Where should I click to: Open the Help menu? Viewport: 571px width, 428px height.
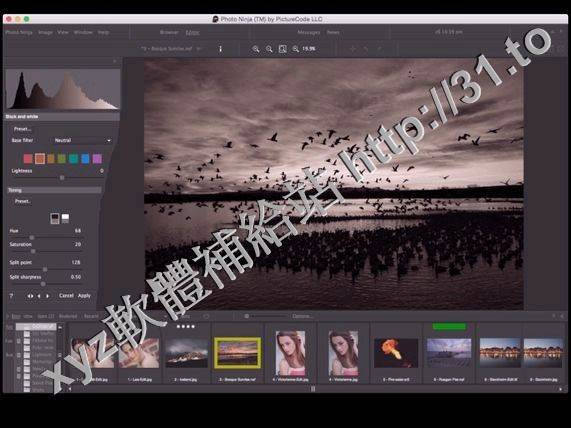[x=103, y=32]
